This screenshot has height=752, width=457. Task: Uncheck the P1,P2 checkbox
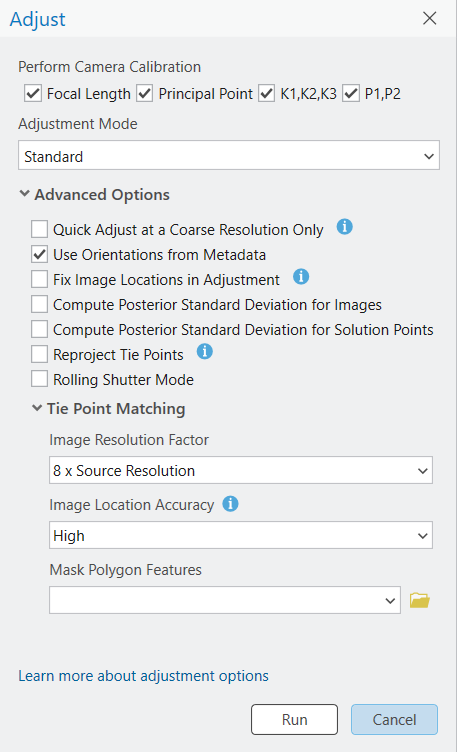click(351, 93)
